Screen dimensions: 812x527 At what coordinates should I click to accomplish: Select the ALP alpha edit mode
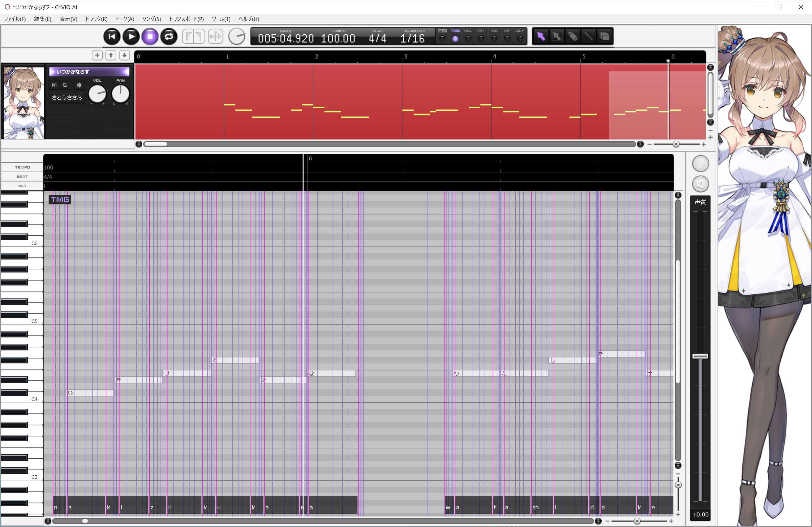click(520, 36)
